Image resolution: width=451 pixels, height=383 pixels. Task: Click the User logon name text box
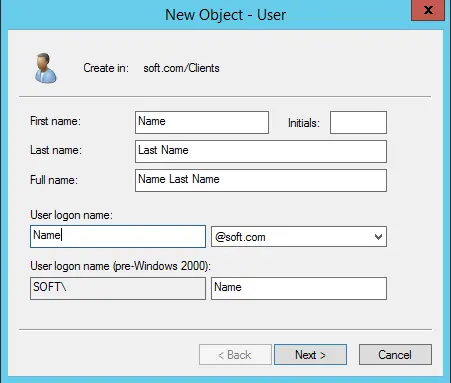118,236
